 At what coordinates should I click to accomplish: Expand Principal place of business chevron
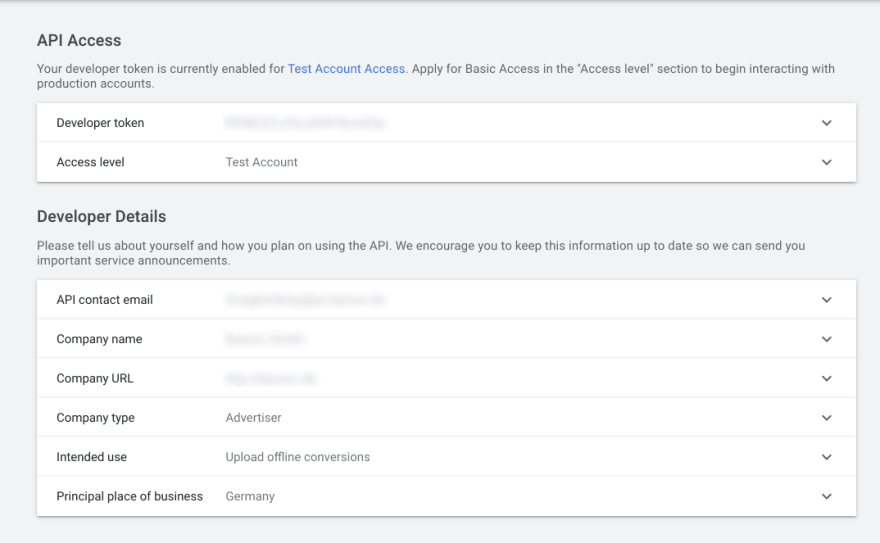point(826,496)
